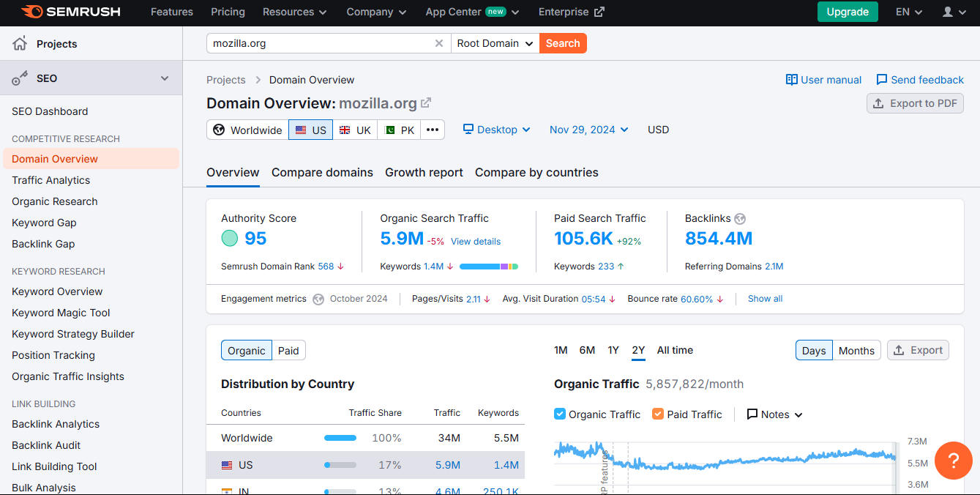This screenshot has width=980, height=495.
Task: Click the keywords distribution color bar
Action: 489,267
